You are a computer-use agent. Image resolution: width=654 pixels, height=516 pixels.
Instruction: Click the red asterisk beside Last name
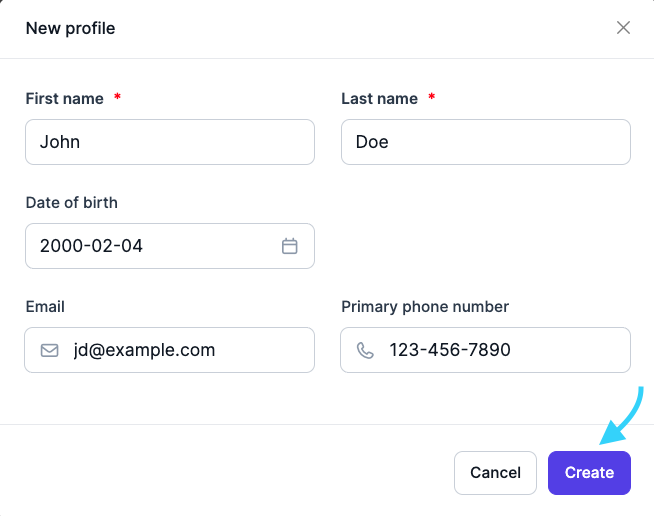(x=432, y=98)
